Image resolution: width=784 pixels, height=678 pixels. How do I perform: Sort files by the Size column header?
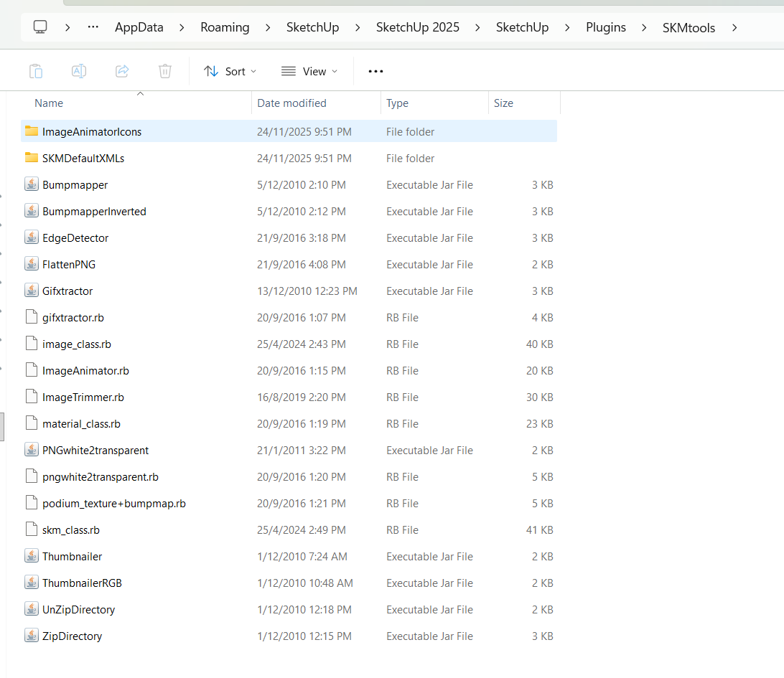tap(504, 103)
